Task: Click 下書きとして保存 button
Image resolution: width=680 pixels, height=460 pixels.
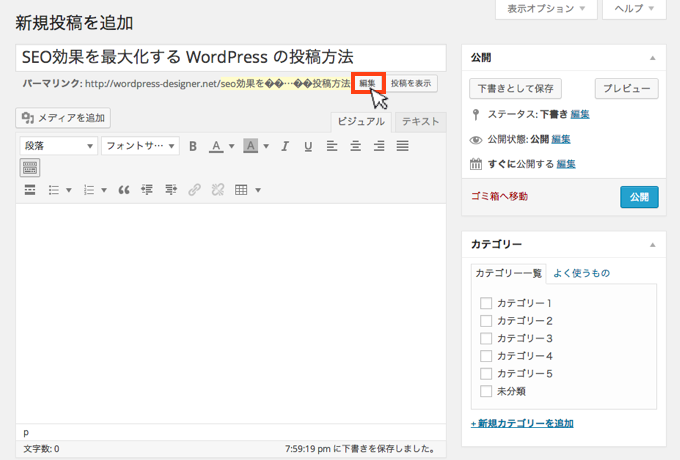Action: coord(515,88)
